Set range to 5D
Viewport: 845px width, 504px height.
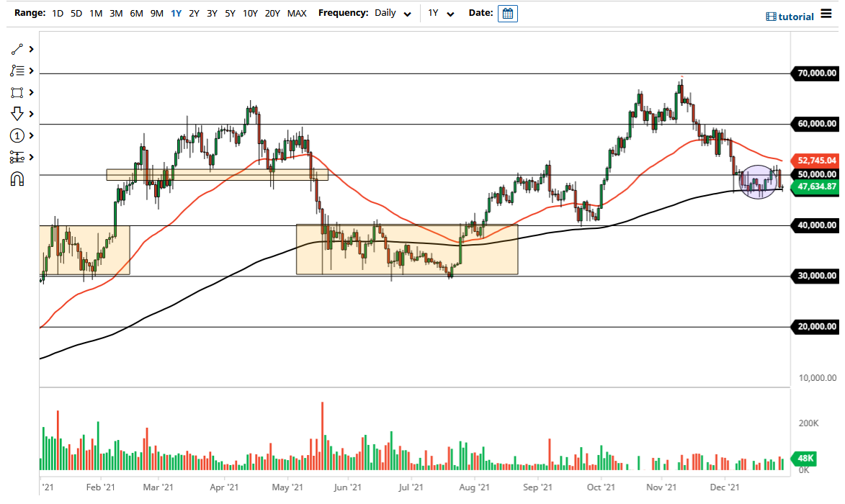pyautogui.click(x=76, y=14)
